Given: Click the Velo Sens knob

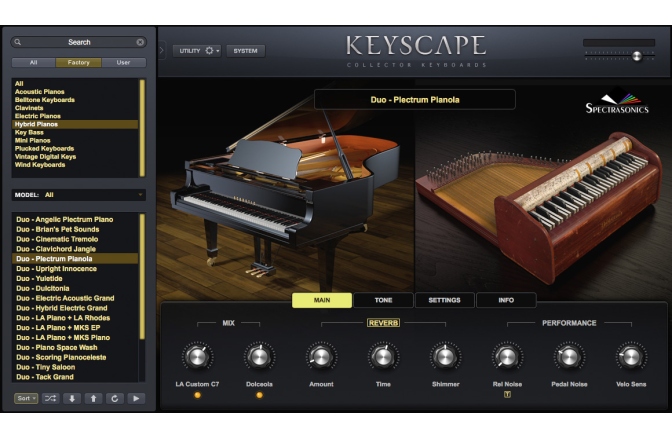Looking at the screenshot, I should (631, 356).
